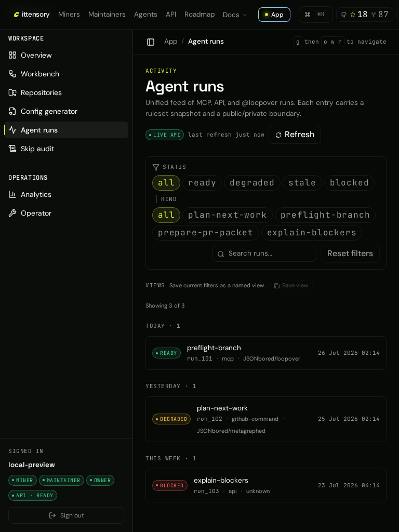This screenshot has height=532, width=399.
Task: Expand the Docs dropdown menu
Action: click(x=235, y=15)
